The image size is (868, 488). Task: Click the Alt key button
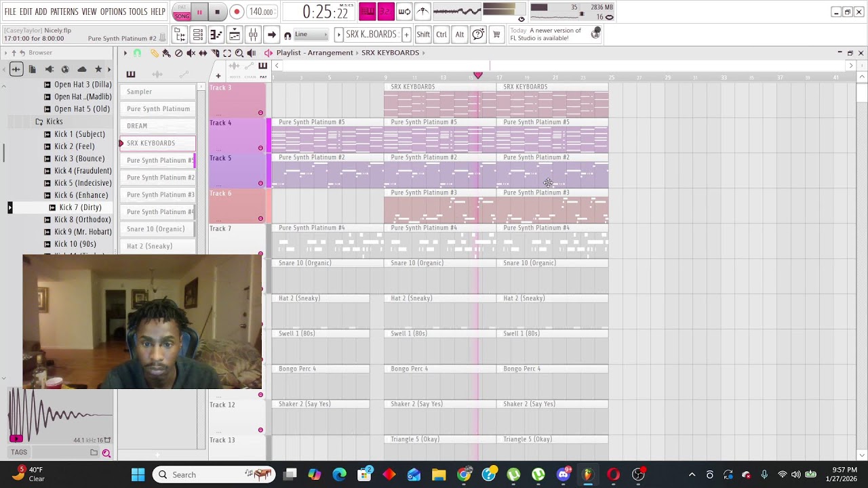(x=460, y=35)
